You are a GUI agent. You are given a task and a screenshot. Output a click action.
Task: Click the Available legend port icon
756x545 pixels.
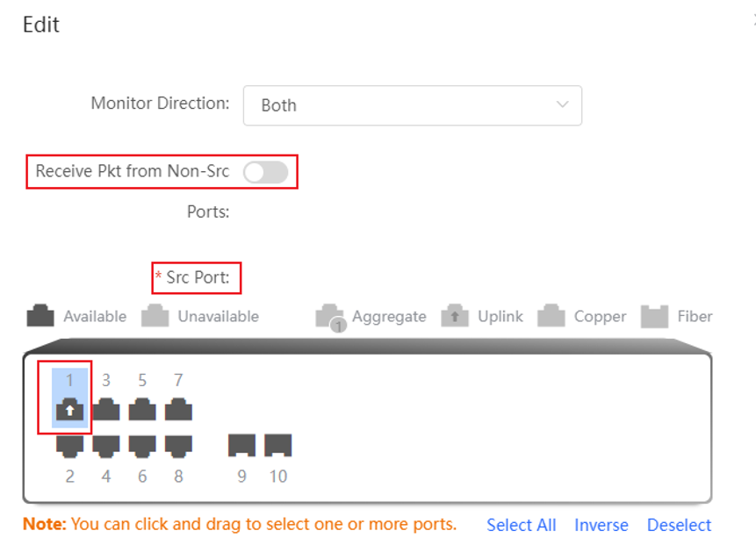point(40,316)
